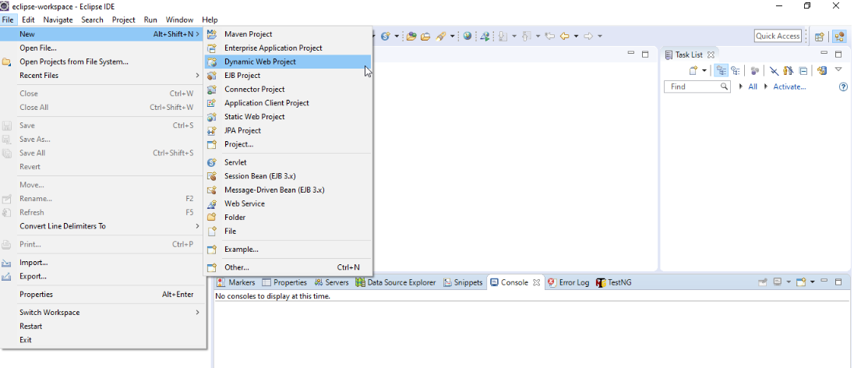The width and height of the screenshot is (868, 368).
Task: Open the Back navigation history dropdown
Action: coord(577,36)
